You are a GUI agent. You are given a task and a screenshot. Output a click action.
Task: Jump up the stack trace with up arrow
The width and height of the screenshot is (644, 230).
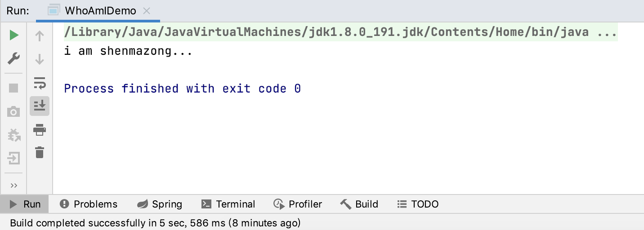click(x=40, y=36)
